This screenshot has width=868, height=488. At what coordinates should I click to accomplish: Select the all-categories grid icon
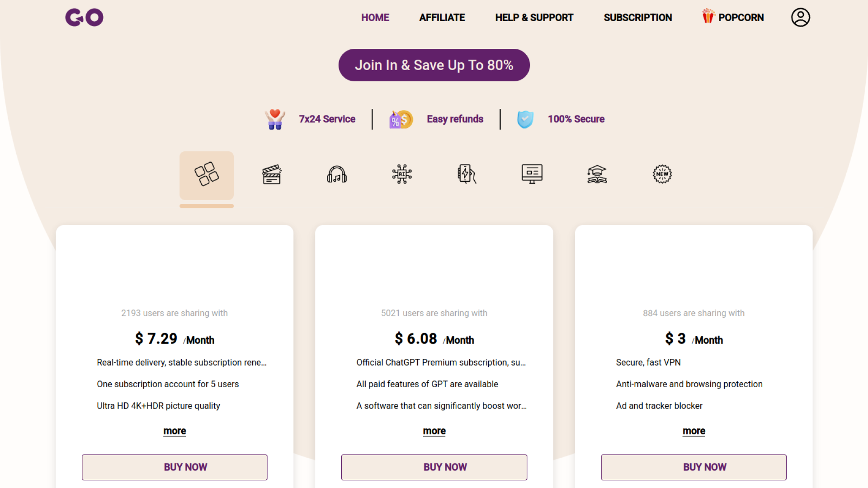pyautogui.click(x=207, y=174)
